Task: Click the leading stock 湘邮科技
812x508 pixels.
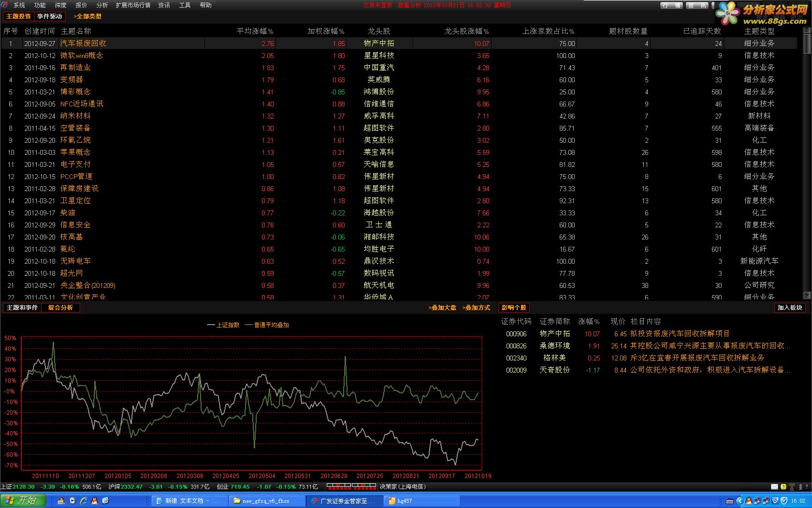Action: [x=379, y=237]
